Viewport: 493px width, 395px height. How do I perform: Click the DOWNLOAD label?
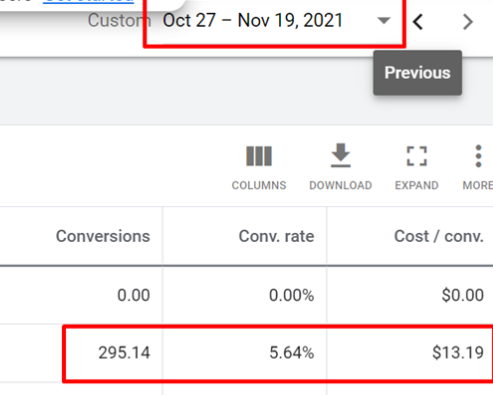340,185
